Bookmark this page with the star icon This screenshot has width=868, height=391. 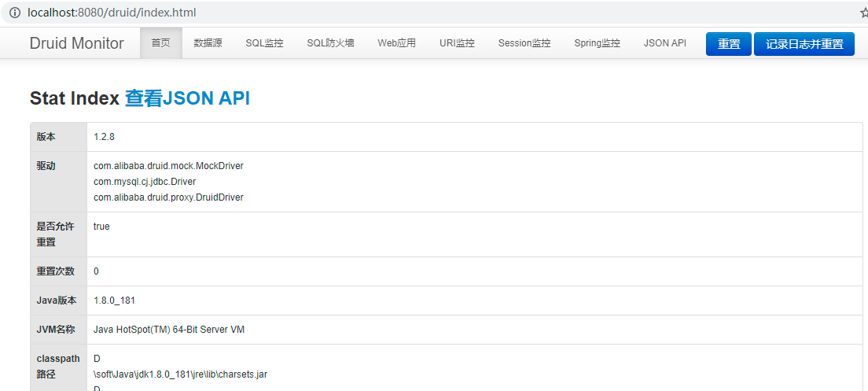click(864, 13)
